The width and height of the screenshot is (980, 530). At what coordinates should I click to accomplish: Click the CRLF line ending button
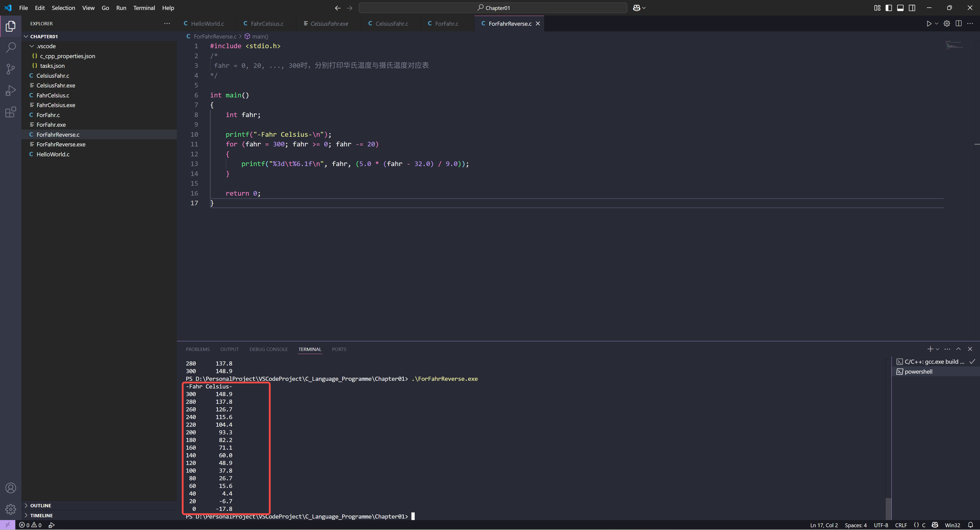900,525
